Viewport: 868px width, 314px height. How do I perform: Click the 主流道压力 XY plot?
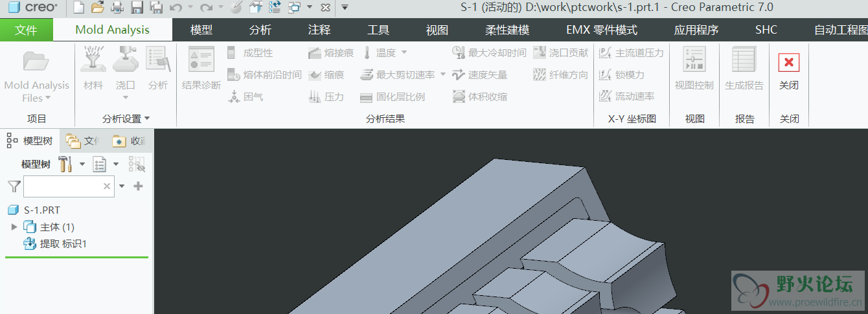point(632,52)
